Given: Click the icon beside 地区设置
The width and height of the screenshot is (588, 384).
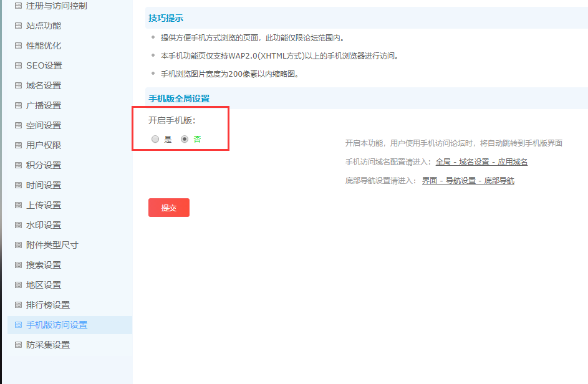Looking at the screenshot, I should 18,285.
